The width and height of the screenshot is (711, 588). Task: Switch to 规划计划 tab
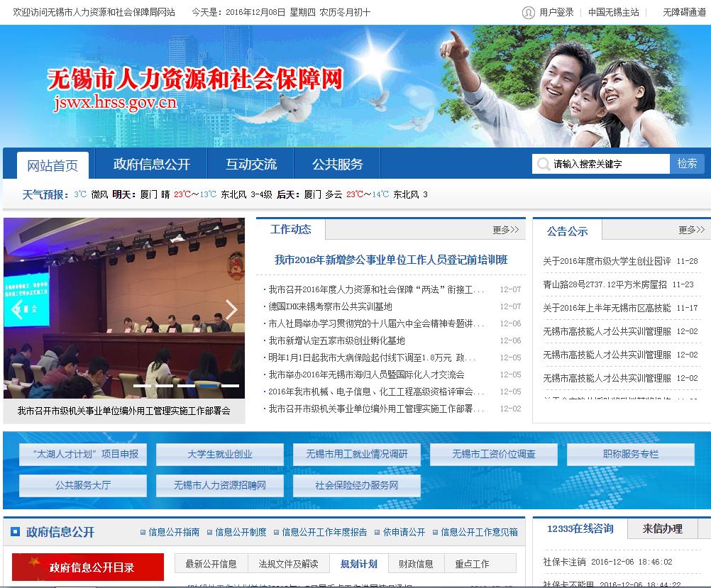click(x=359, y=563)
